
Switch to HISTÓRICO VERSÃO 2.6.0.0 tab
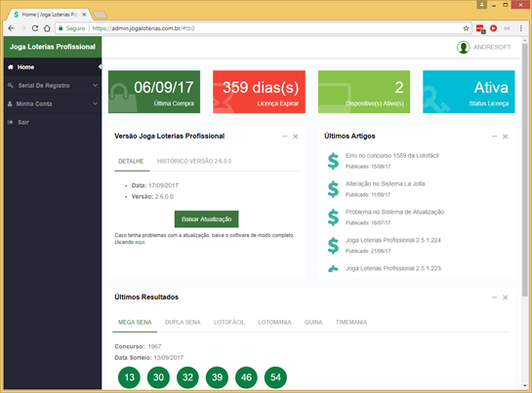(x=194, y=161)
